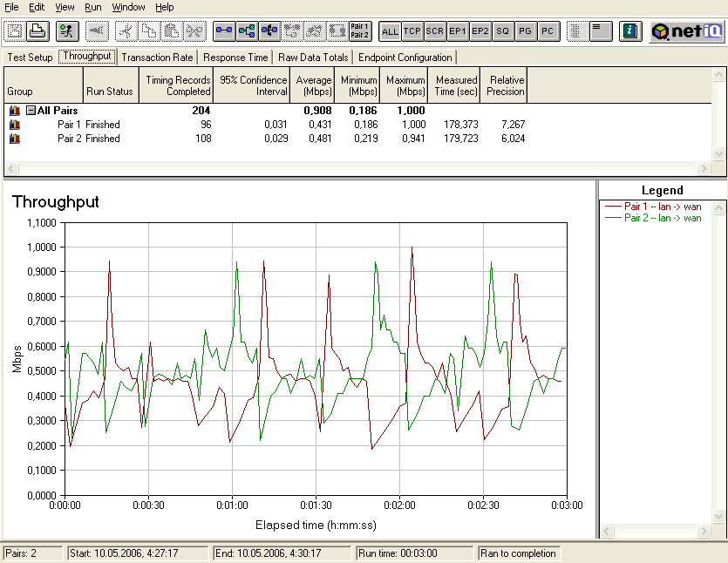Toggle the EP1 endpoint grouping button
This screenshot has width=728, height=563.
click(x=458, y=31)
